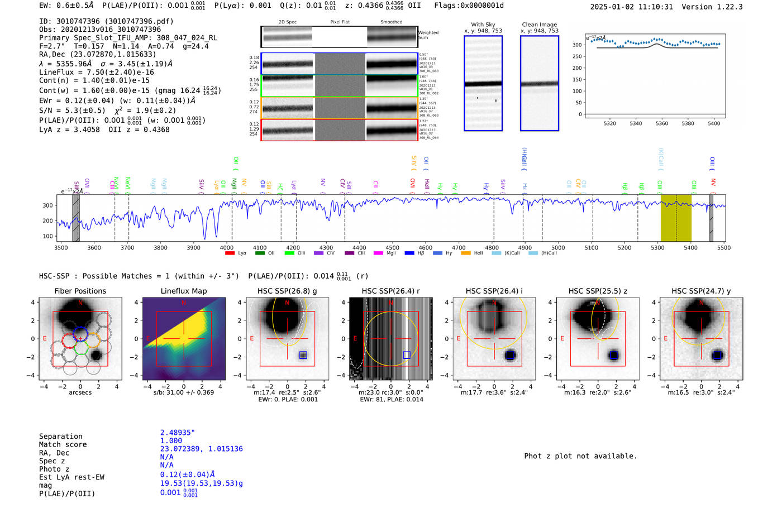782x532 pixels.
Task: Open the HSC SSP(25.5) z image
Action: tap(598, 339)
